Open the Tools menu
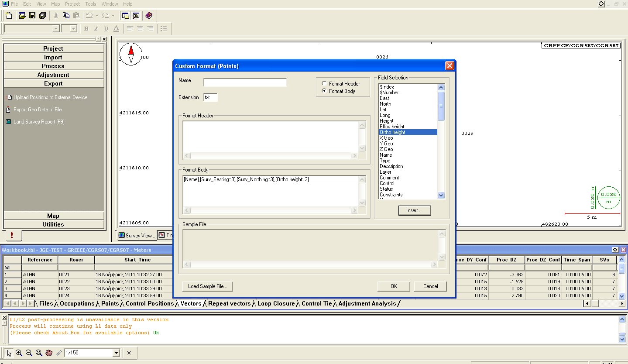628x364 pixels. click(91, 4)
